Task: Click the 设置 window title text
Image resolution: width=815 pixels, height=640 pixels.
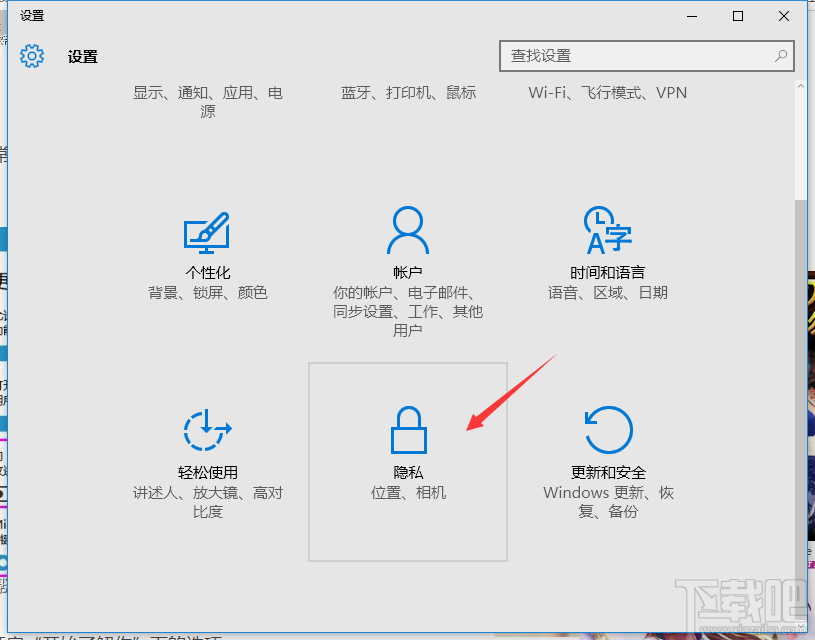Action: coord(81,56)
